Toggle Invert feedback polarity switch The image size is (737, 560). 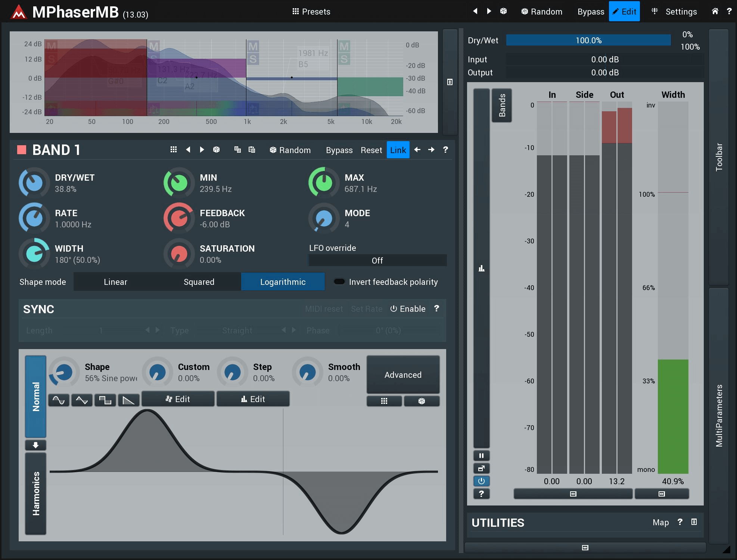339,282
